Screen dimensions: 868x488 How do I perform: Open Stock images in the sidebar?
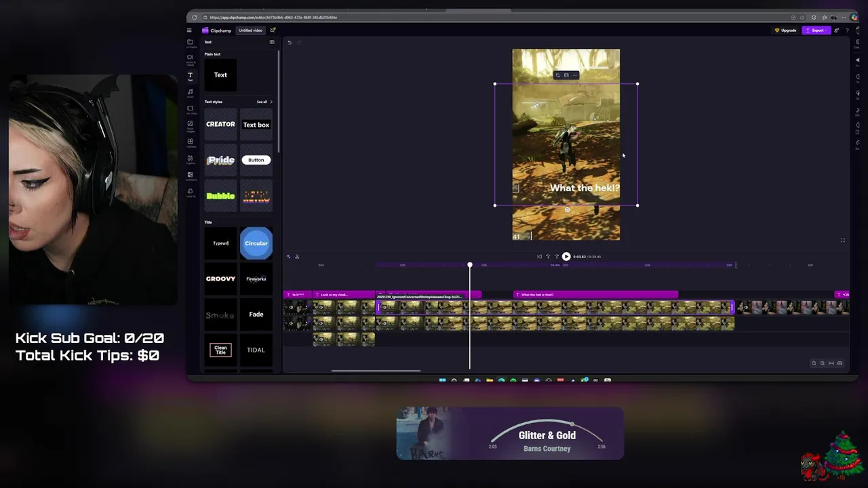(191, 126)
